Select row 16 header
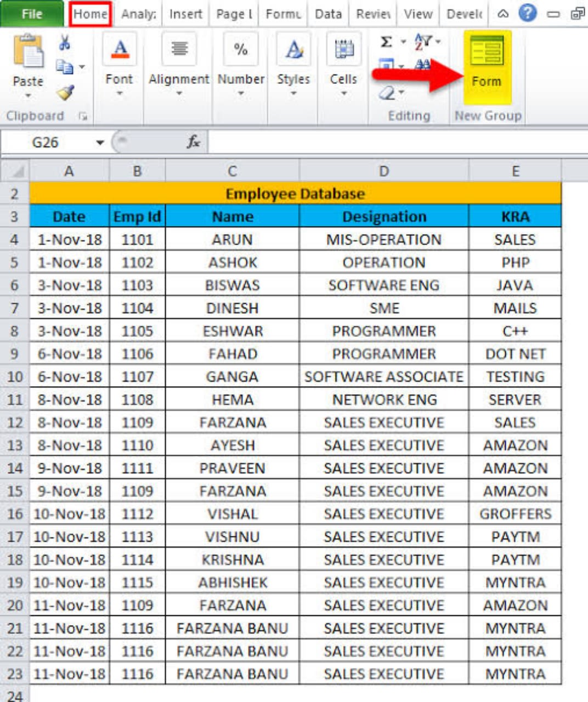Screen dimensions: 588x702 15,514
